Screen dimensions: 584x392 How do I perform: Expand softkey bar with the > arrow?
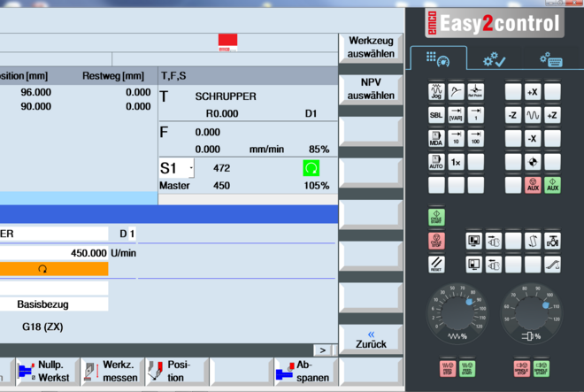point(324,350)
